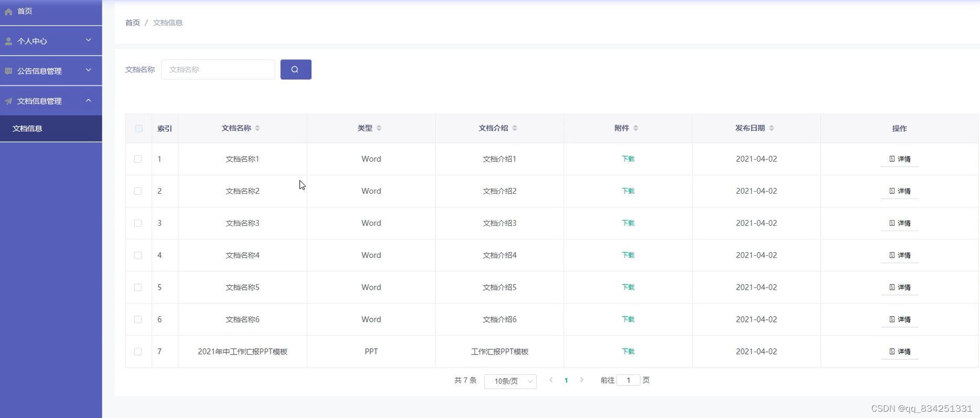Screen dimensions: 980x418
Task: Sort by 文档介绍 column arrows
Action: 515,128
